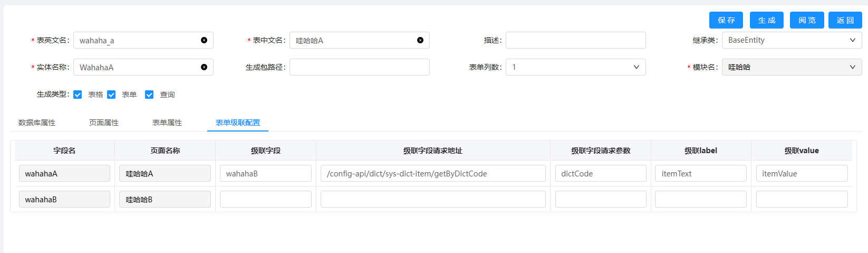The image size is (868, 253).
Task: Uncheck the 查询 generation type checkbox
Action: click(149, 95)
